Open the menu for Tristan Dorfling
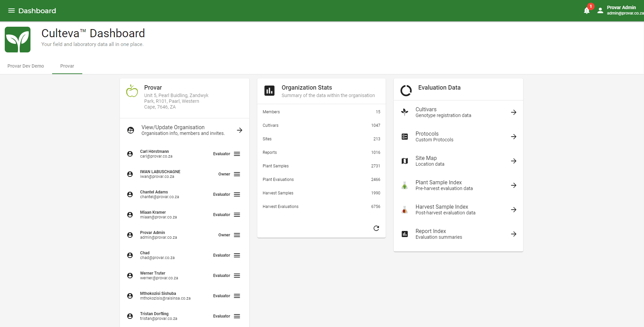The height and width of the screenshot is (327, 644). 237,316
